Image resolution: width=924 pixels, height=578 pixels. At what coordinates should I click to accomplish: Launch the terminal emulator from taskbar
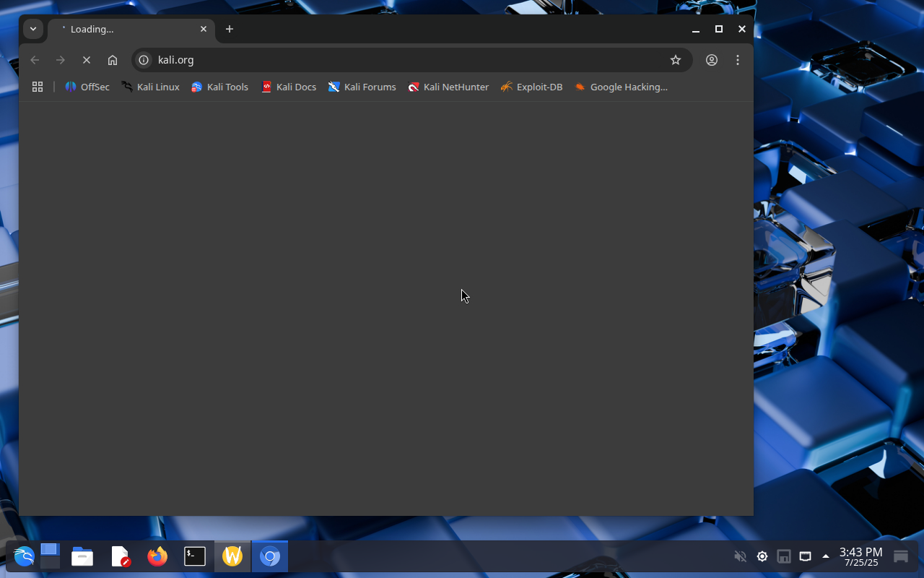coord(195,556)
